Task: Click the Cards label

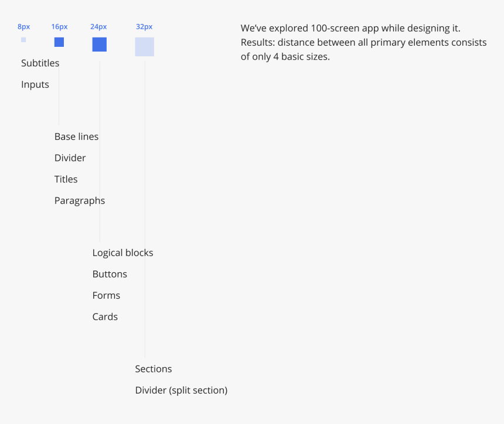Action: click(105, 317)
